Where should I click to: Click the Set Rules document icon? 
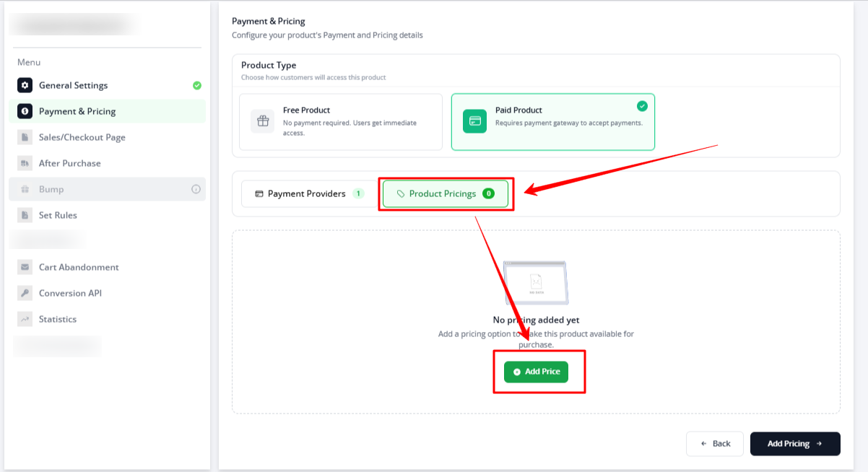25,215
